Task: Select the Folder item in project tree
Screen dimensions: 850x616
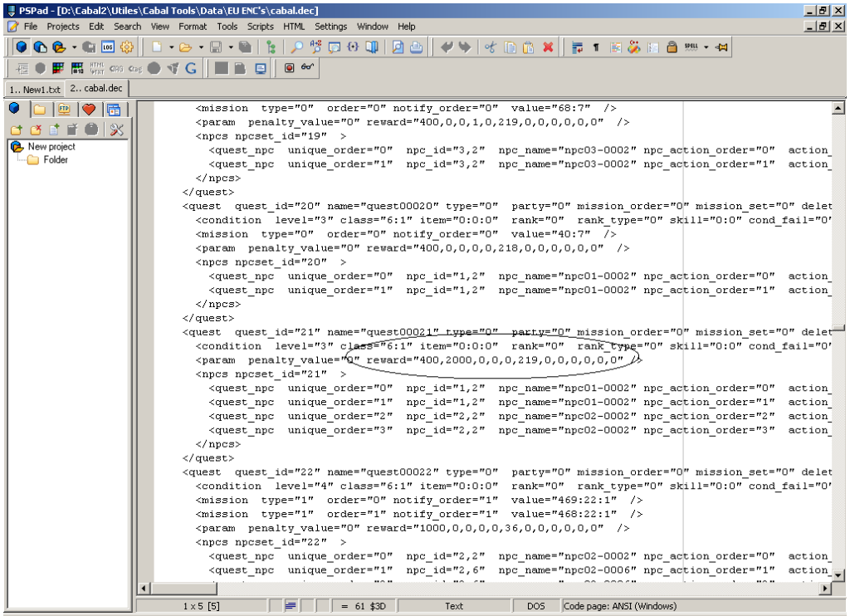Action: tap(56, 159)
